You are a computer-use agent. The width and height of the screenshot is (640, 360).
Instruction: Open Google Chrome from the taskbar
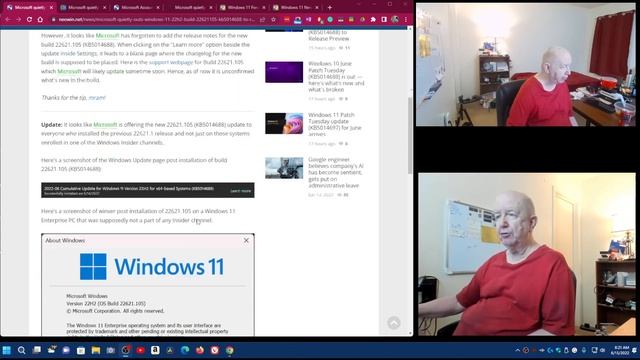tap(230, 350)
